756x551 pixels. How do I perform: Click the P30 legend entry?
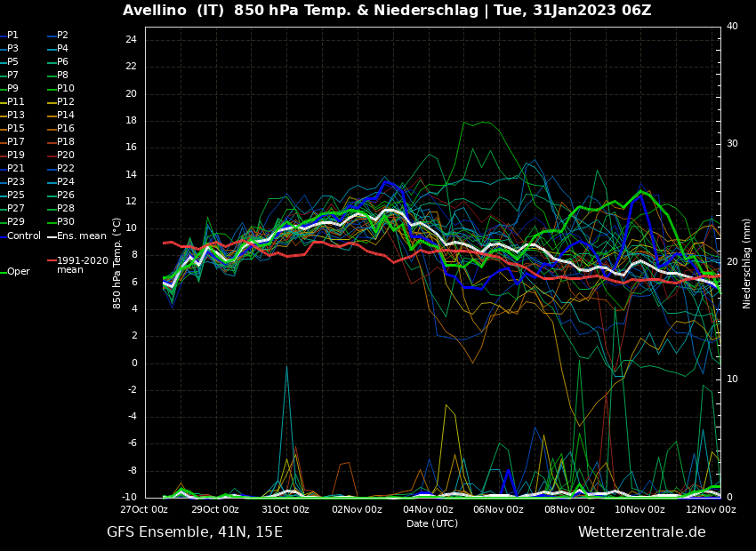[x=65, y=222]
